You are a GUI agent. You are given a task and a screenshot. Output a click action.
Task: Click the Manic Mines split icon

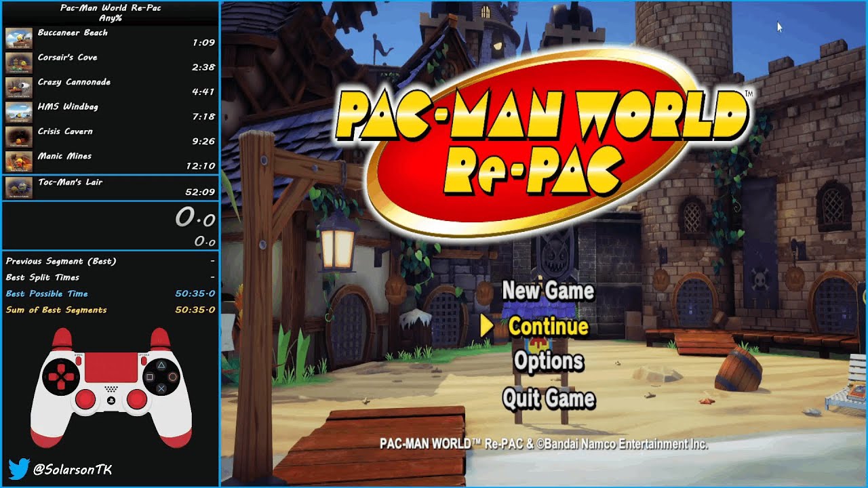(x=19, y=161)
